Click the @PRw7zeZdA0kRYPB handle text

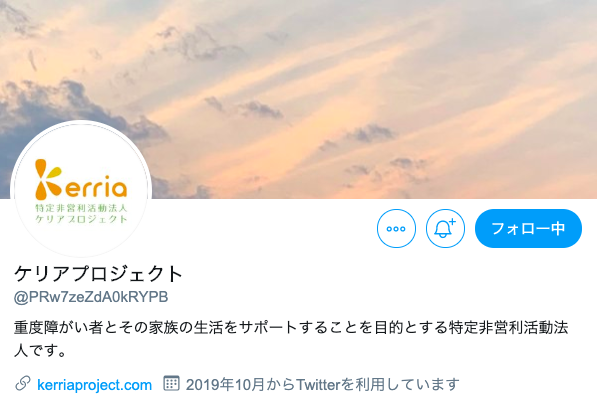click(91, 297)
